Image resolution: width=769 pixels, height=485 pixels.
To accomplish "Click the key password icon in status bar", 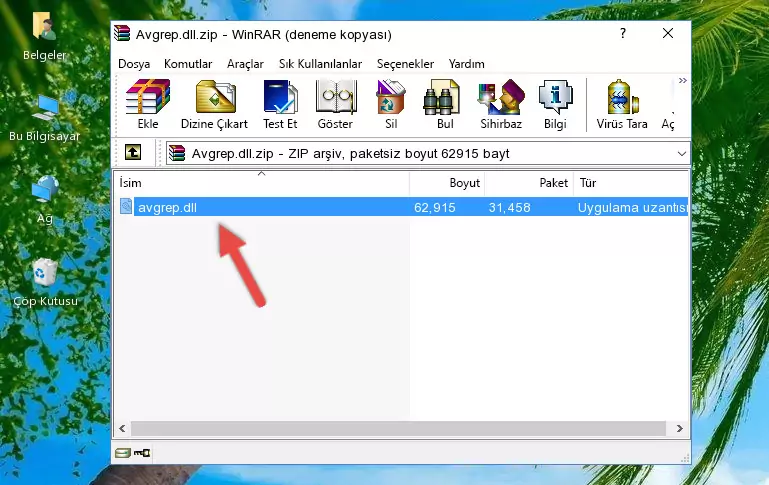I will [142, 453].
